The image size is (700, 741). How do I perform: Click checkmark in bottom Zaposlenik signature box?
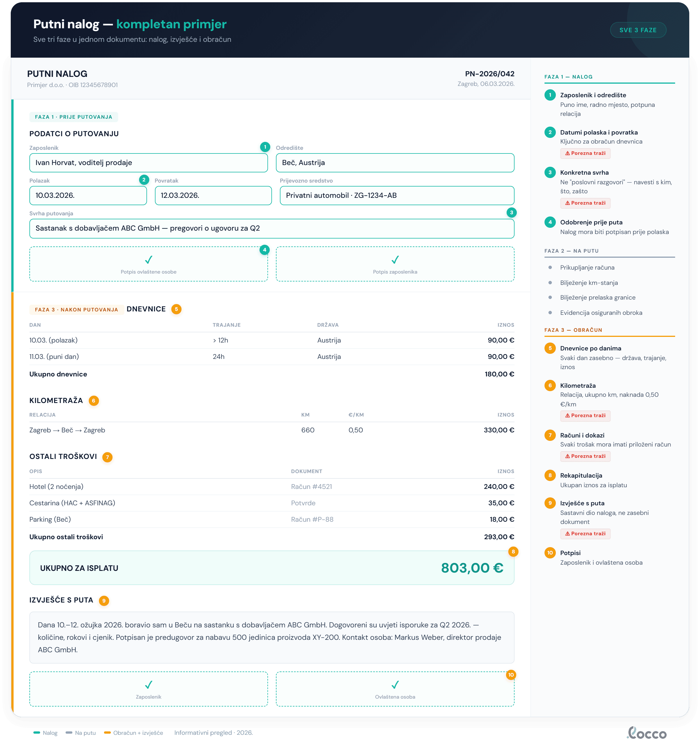pos(148,684)
